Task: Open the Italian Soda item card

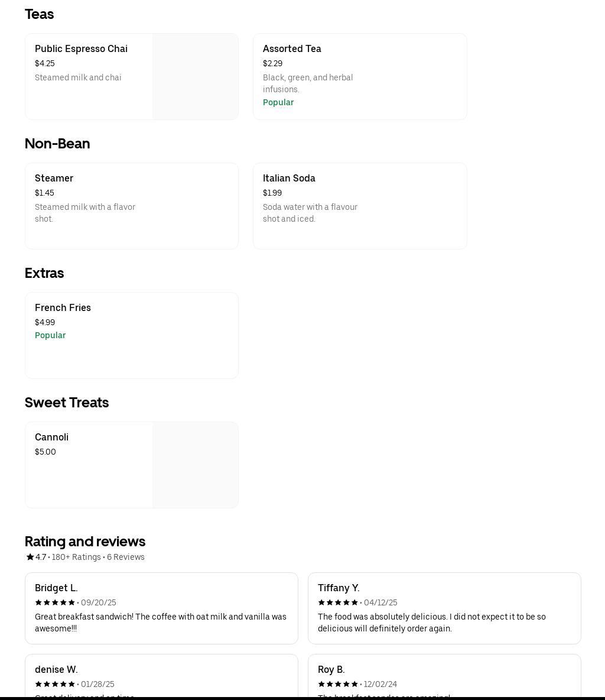Action: pos(360,206)
